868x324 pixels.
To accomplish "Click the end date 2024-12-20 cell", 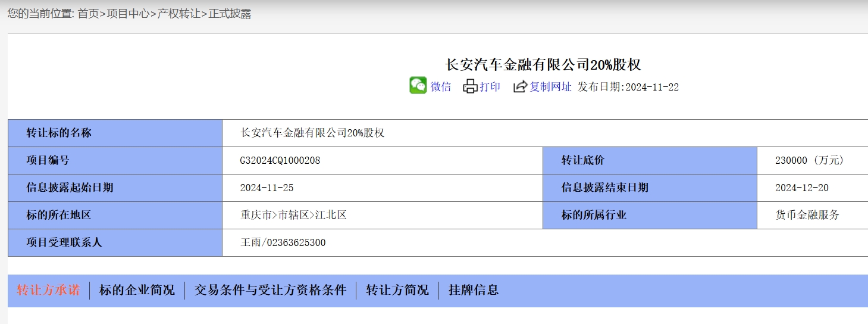I will point(813,188).
